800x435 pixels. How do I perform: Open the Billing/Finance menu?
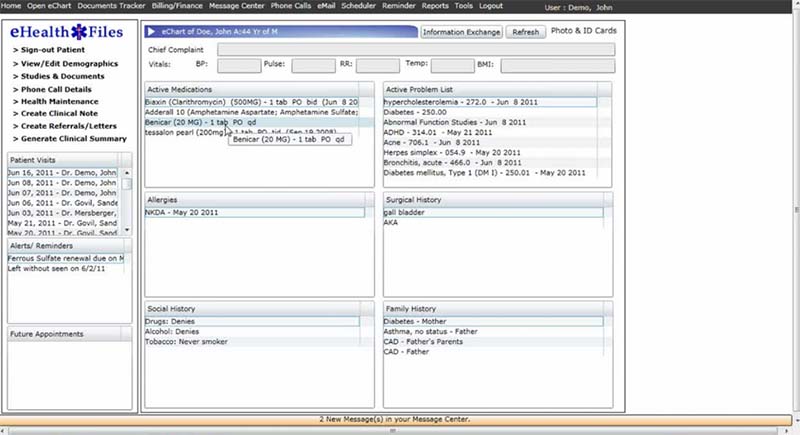click(x=177, y=6)
